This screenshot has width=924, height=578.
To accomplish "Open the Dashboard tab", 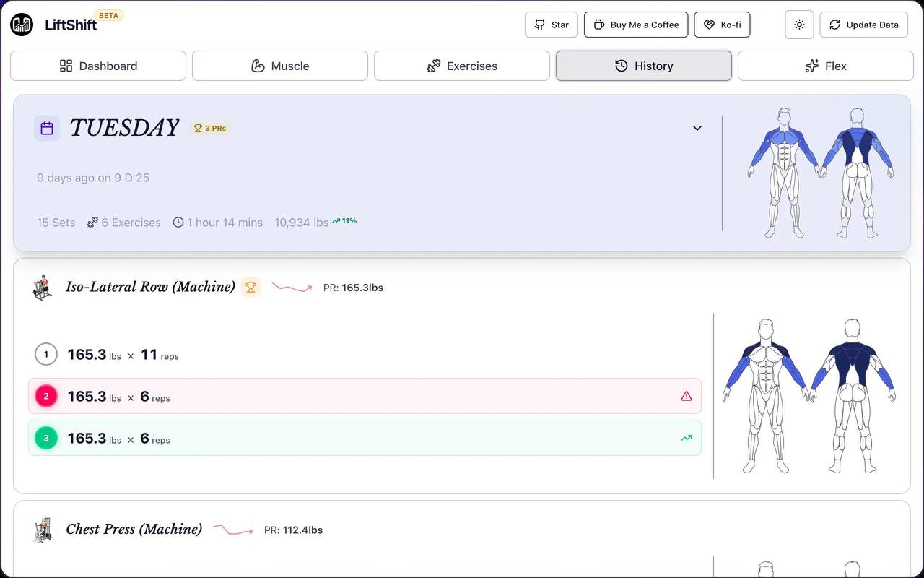I will tap(98, 66).
